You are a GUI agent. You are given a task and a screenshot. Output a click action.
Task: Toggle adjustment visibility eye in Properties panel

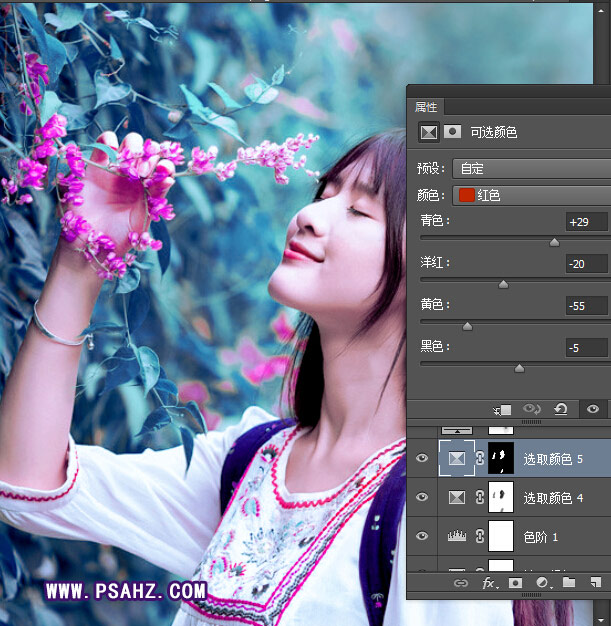point(593,410)
